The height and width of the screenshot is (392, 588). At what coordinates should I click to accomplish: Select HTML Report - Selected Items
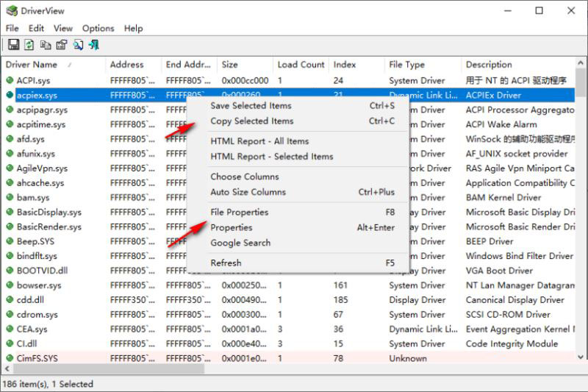298,157
